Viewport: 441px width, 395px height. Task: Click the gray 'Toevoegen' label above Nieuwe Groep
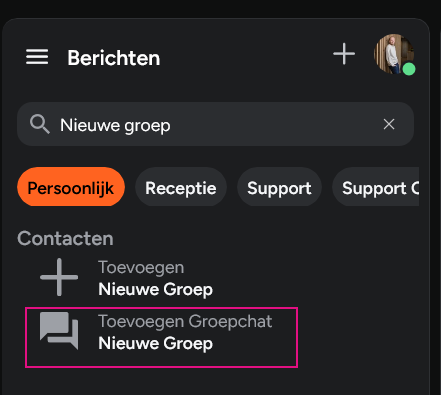(x=141, y=267)
